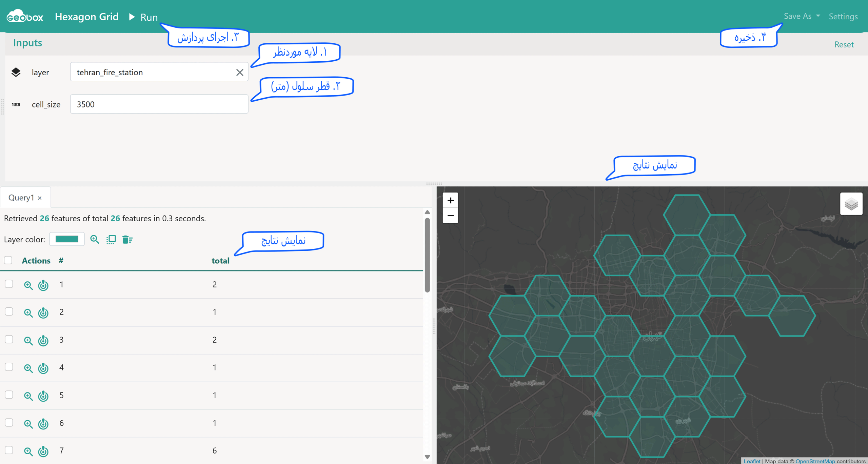Zoom to feature in row 1
Screen dimensions: 868x464
click(28, 285)
